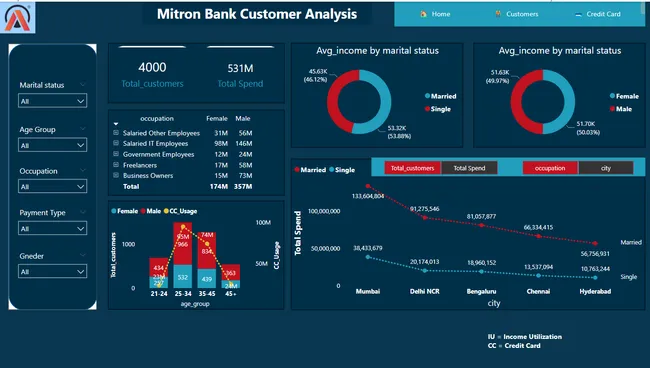Select the Total Spend toggle button
The width and height of the screenshot is (650, 368).
469,168
